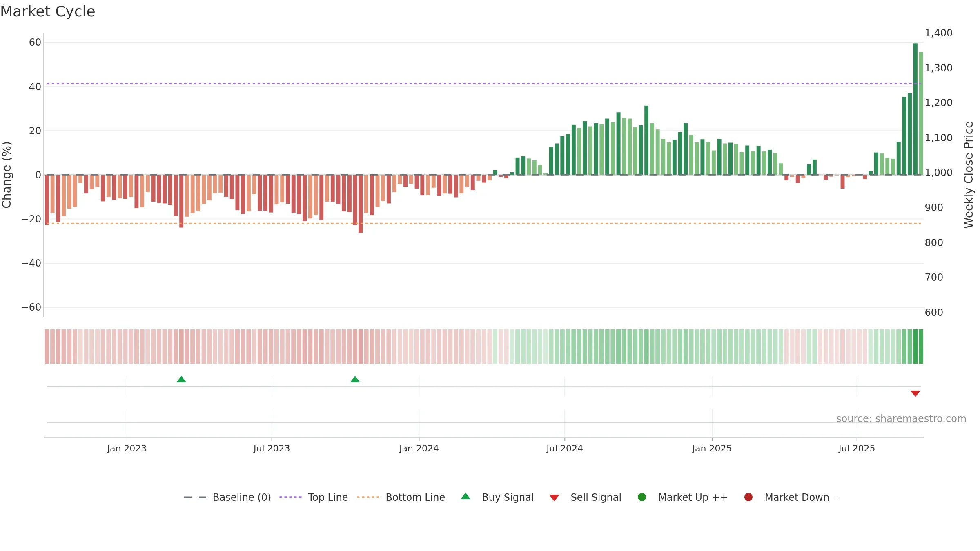This screenshot has width=980, height=551.
Task: Click the Jul 2024 axis label
Action: click(565, 448)
